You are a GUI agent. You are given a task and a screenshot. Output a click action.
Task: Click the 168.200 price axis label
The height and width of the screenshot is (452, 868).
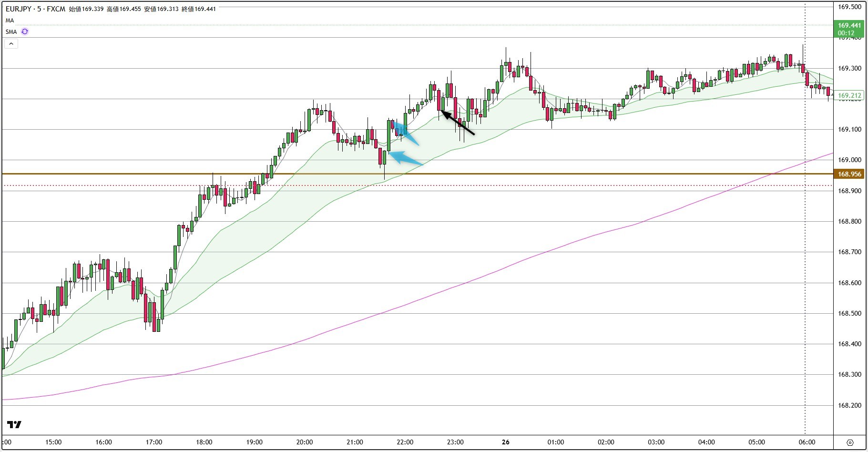(x=849, y=405)
